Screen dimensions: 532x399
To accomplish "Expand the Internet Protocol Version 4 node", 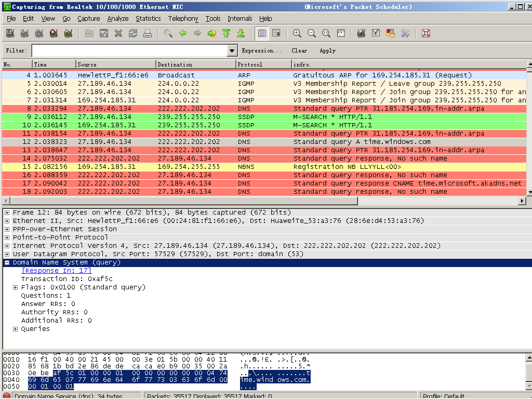I will 7,246.
